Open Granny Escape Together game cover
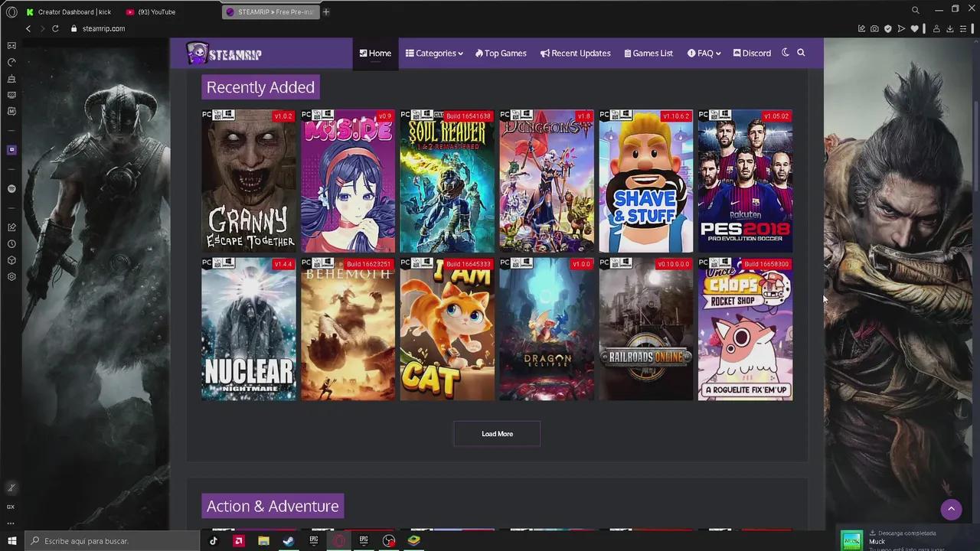 click(248, 181)
